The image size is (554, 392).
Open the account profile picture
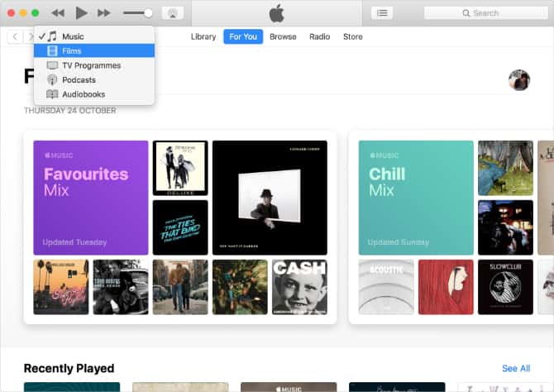[519, 80]
